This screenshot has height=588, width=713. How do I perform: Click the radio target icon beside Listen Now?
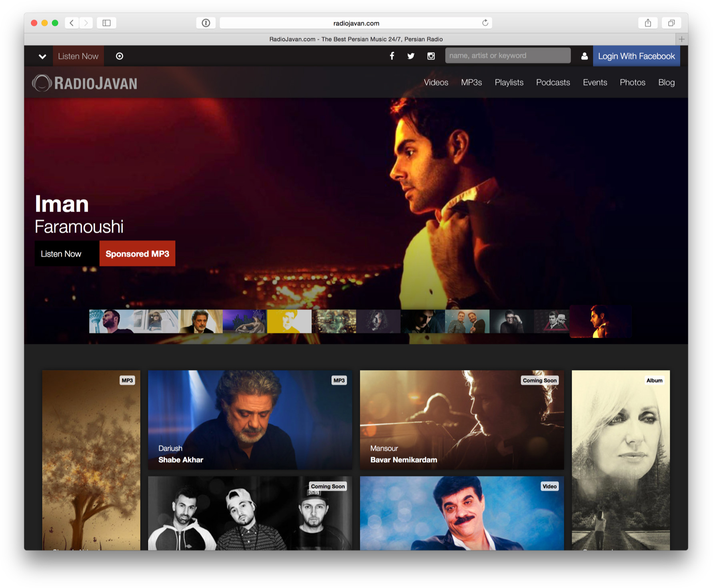click(119, 56)
